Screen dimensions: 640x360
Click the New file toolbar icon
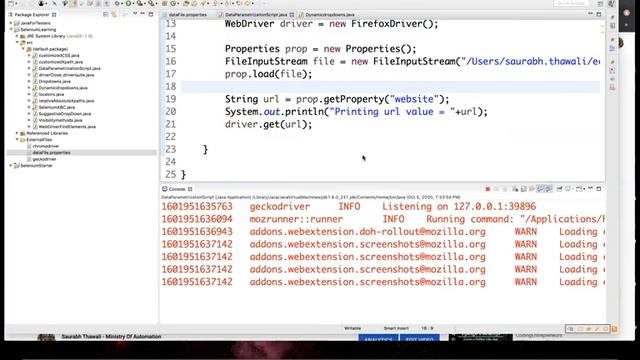(11, 4)
